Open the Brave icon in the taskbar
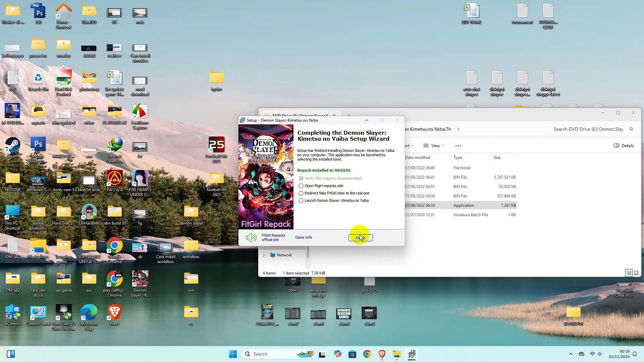The image size is (644, 362). coord(382,354)
